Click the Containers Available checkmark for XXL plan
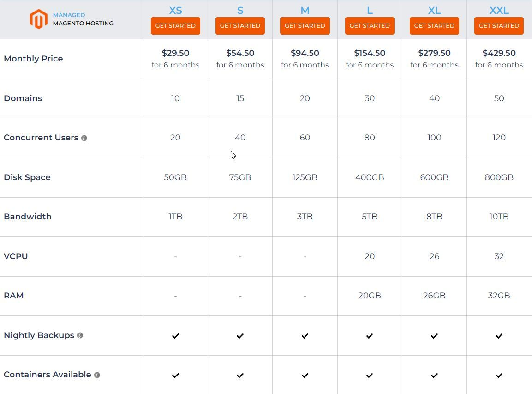The width and height of the screenshot is (532, 394). pos(499,375)
